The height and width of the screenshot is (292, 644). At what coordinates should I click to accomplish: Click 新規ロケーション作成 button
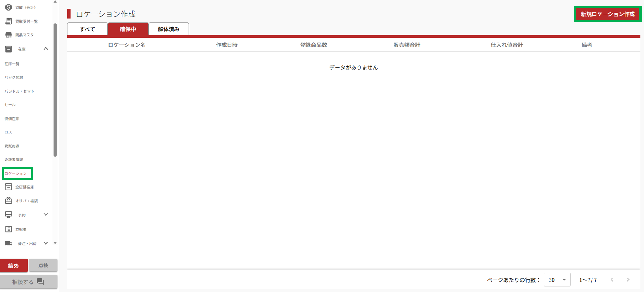pos(607,14)
